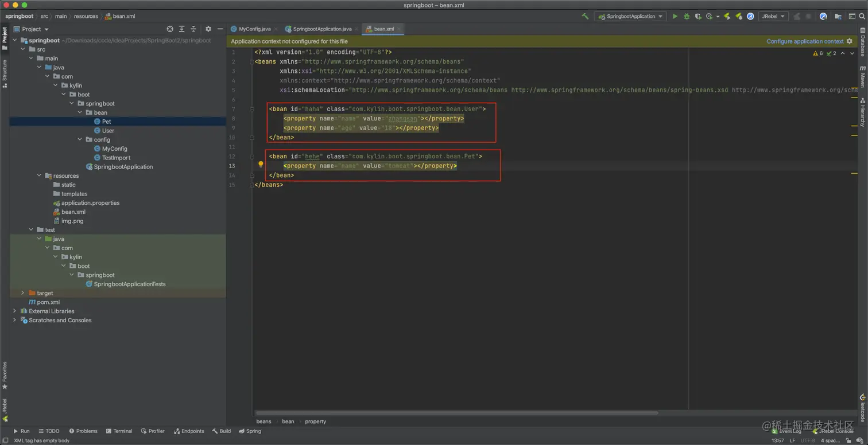Start debugging with the green bug icon
This screenshot has width=868, height=445.
click(686, 16)
